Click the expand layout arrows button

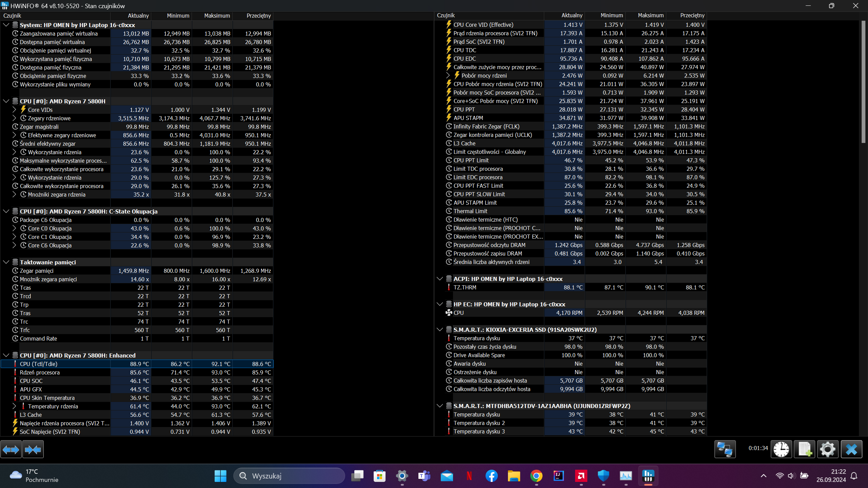(x=11, y=449)
